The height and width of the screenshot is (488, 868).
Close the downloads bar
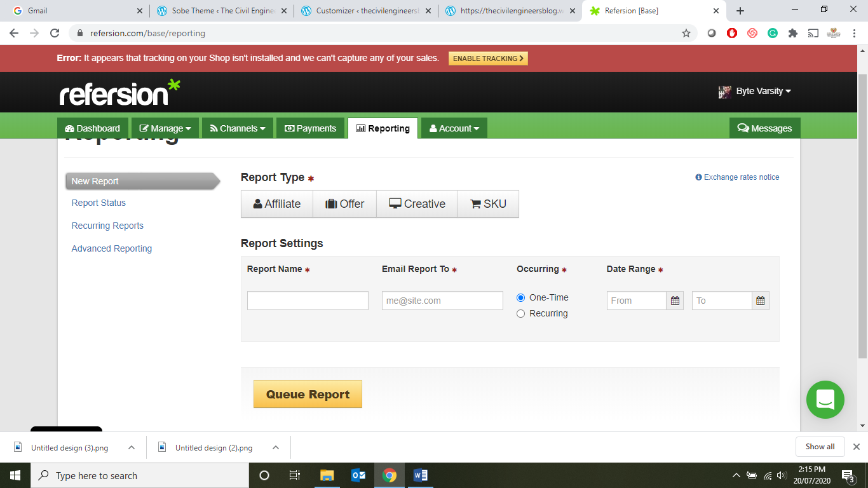click(x=857, y=447)
